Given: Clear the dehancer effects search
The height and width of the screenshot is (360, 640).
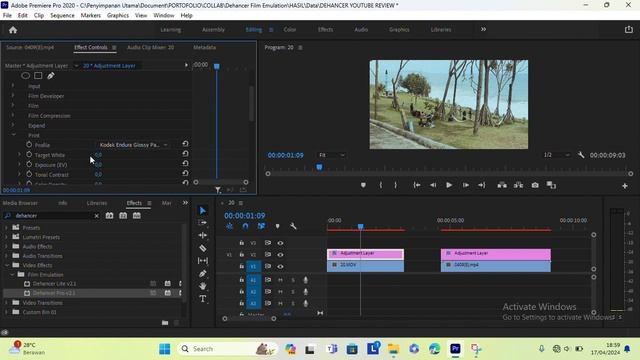Looking at the screenshot, I should click(96, 216).
